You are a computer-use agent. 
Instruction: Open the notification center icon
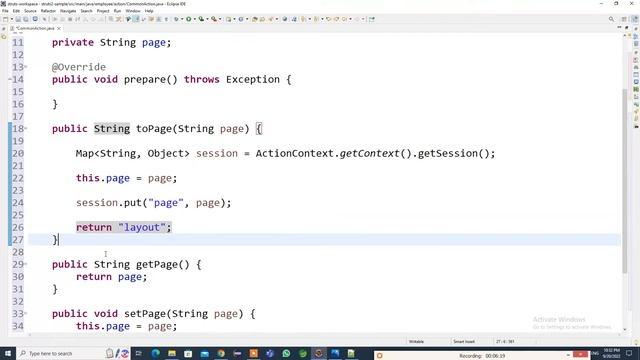pyautogui.click(x=629, y=353)
